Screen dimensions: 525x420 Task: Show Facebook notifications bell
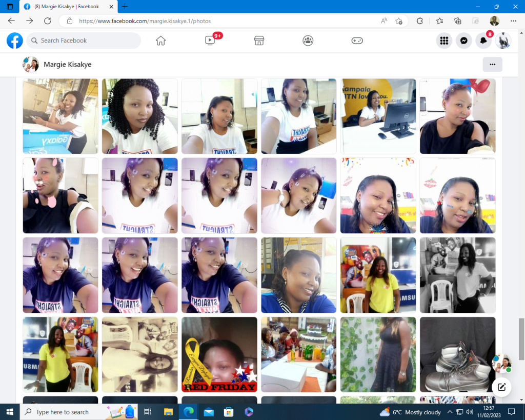483,41
